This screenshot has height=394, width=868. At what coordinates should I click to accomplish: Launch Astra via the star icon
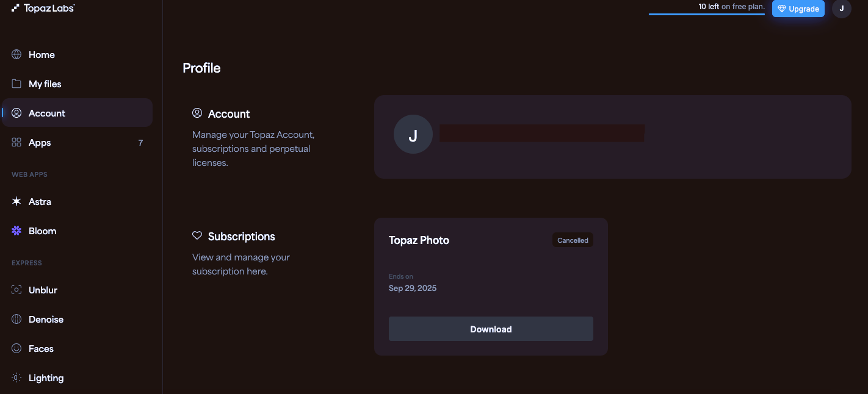(x=16, y=201)
